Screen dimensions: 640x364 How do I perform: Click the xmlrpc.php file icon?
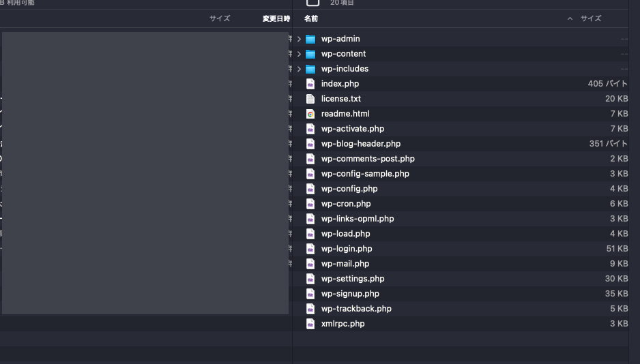310,324
